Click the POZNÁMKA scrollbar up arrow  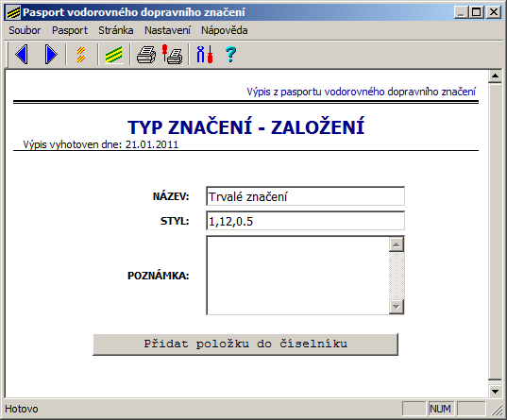397,244
